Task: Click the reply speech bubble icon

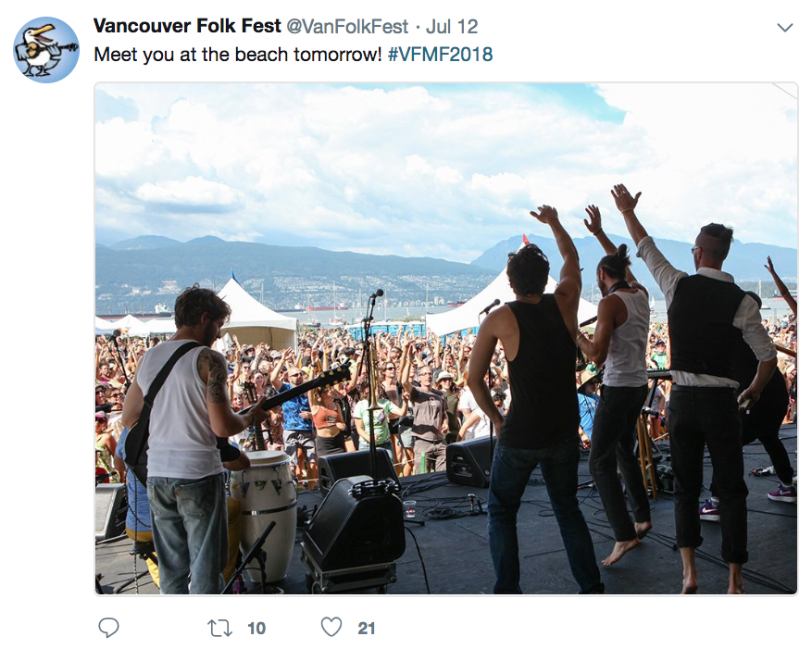Action: pos(108,628)
